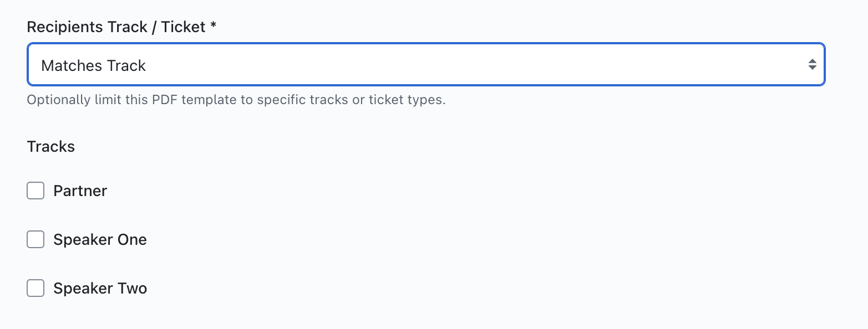Image resolution: width=868 pixels, height=329 pixels.
Task: Click the empty middle of the Matches Track select
Action: pyautogui.click(x=444, y=65)
